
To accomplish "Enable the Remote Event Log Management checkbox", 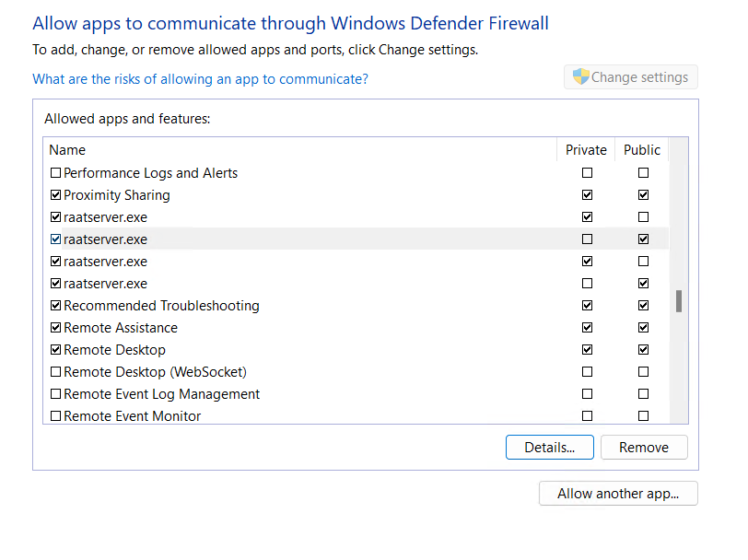I will pyautogui.click(x=56, y=394).
